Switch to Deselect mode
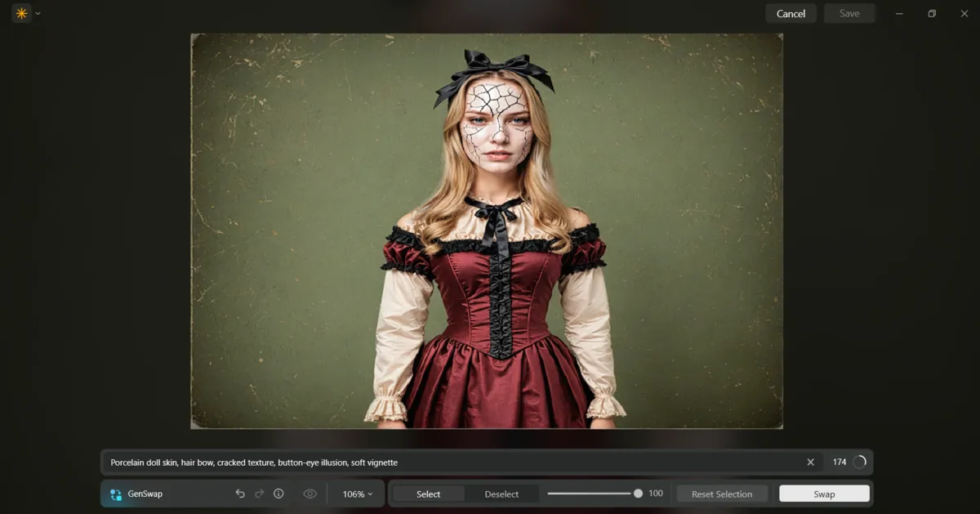The width and height of the screenshot is (980, 514). (x=501, y=493)
